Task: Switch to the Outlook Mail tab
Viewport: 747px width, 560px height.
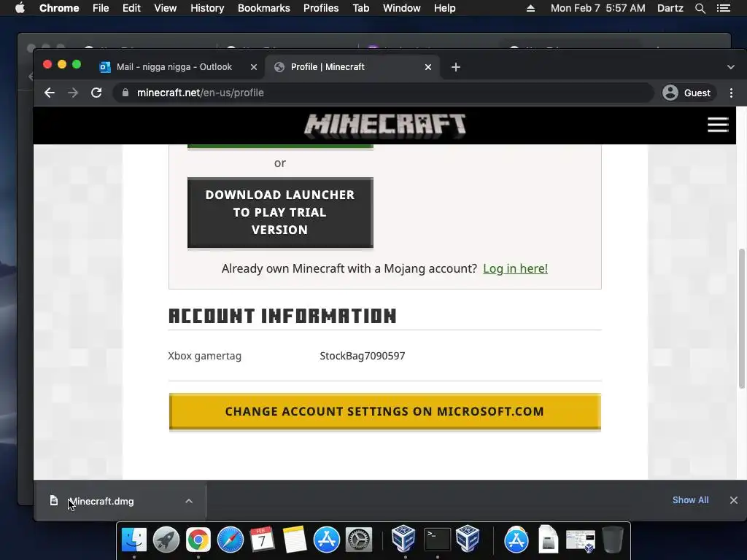Action: 175,67
